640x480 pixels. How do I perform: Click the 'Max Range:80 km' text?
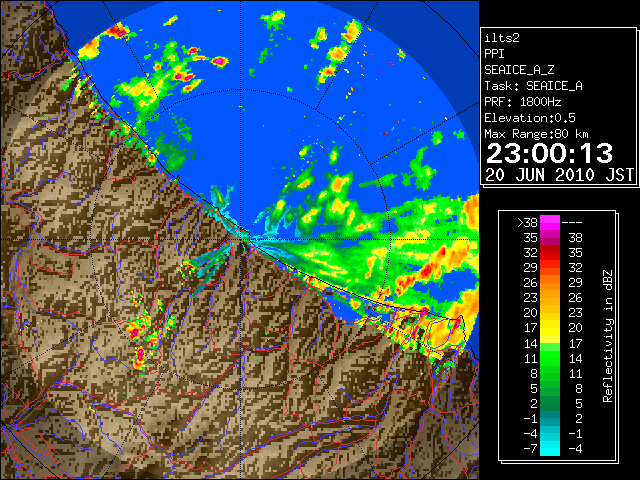pyautogui.click(x=536, y=134)
